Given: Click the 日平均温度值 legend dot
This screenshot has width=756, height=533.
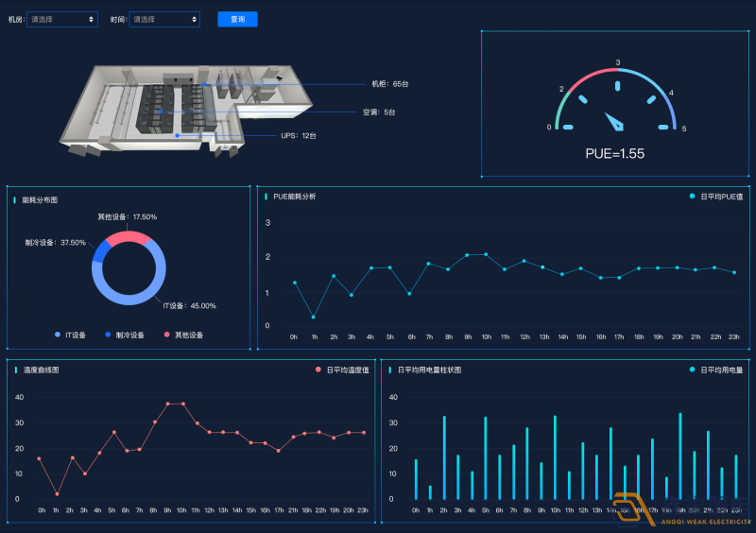Looking at the screenshot, I should (x=318, y=370).
